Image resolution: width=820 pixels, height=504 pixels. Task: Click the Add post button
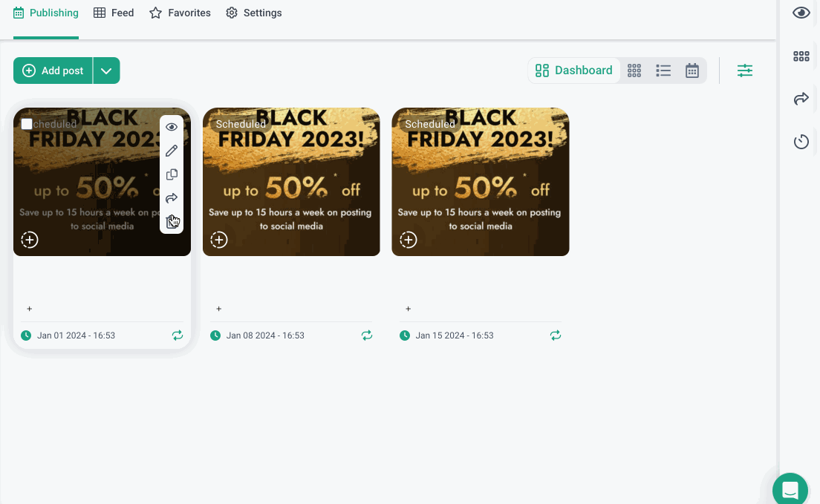point(53,71)
